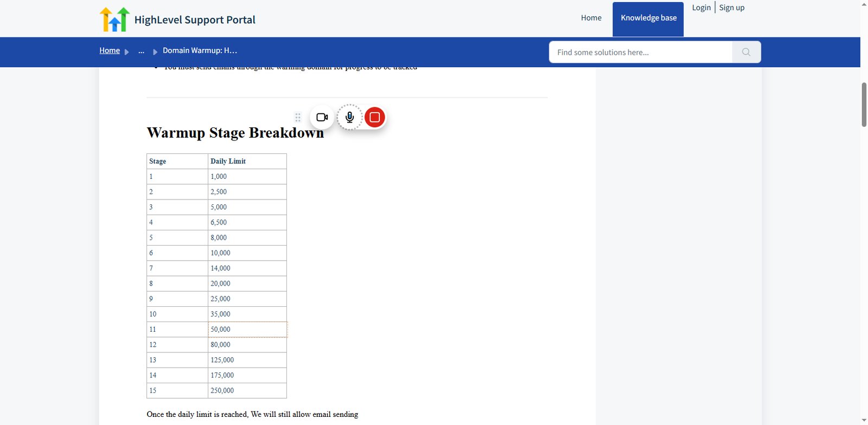Go to Home in breadcrumb
The height and width of the screenshot is (425, 868).
point(110,50)
